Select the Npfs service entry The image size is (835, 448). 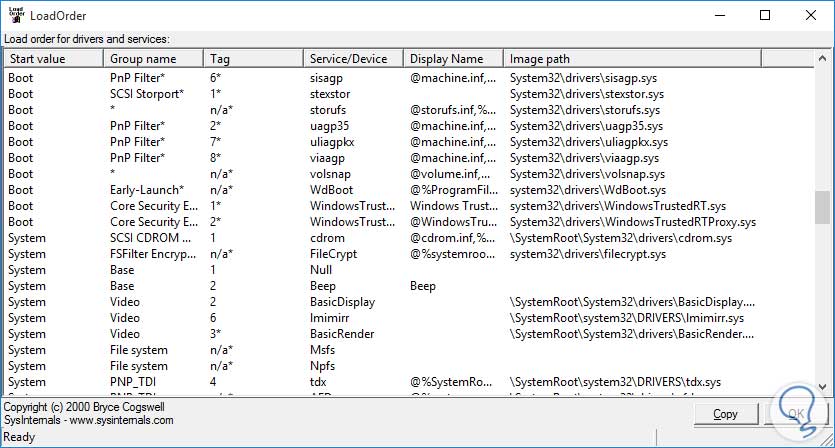322,365
